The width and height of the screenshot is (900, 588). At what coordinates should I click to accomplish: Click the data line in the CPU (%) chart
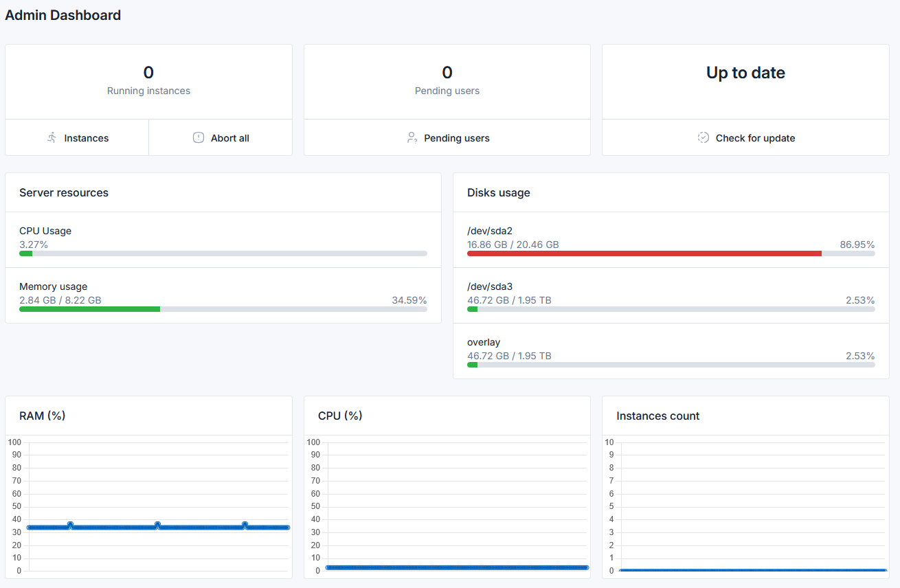[457, 567]
